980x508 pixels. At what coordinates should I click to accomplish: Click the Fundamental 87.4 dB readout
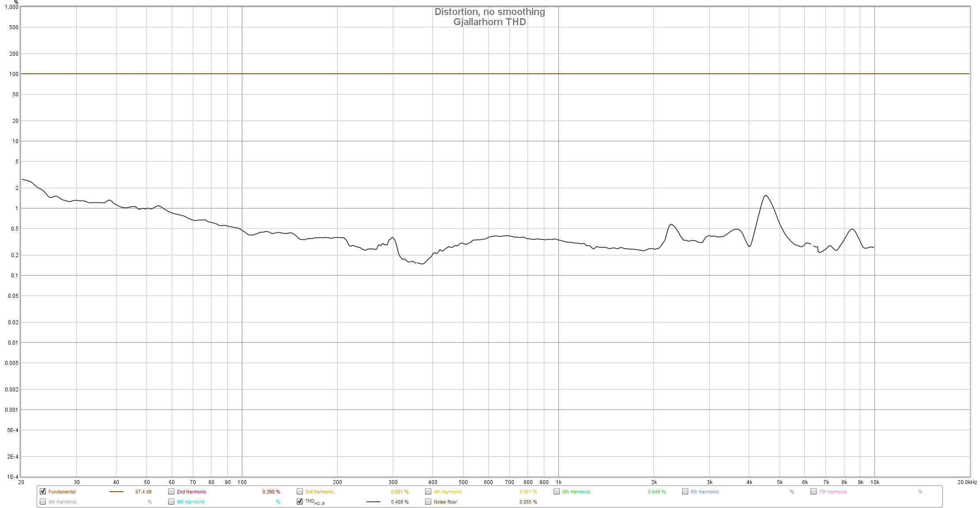pos(143,492)
